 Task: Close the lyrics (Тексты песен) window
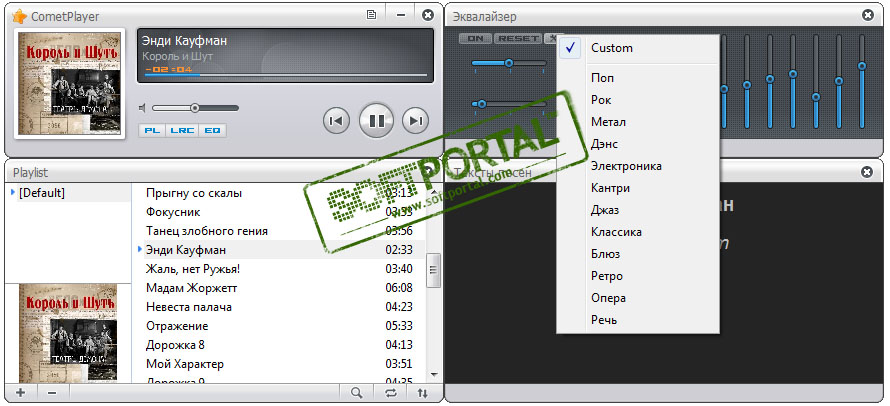867,171
